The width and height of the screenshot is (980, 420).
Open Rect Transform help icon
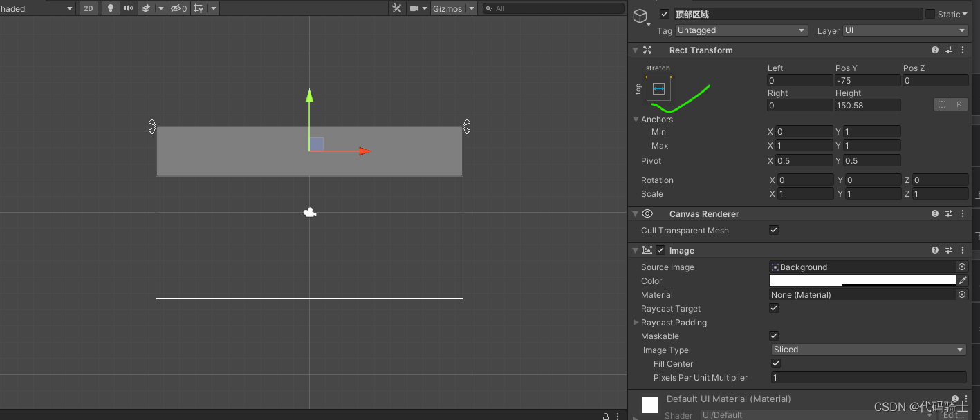(x=935, y=50)
